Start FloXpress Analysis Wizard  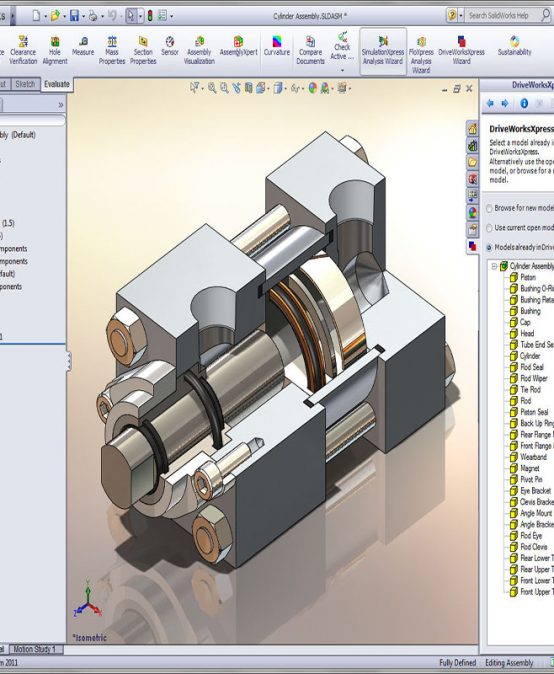(x=421, y=55)
